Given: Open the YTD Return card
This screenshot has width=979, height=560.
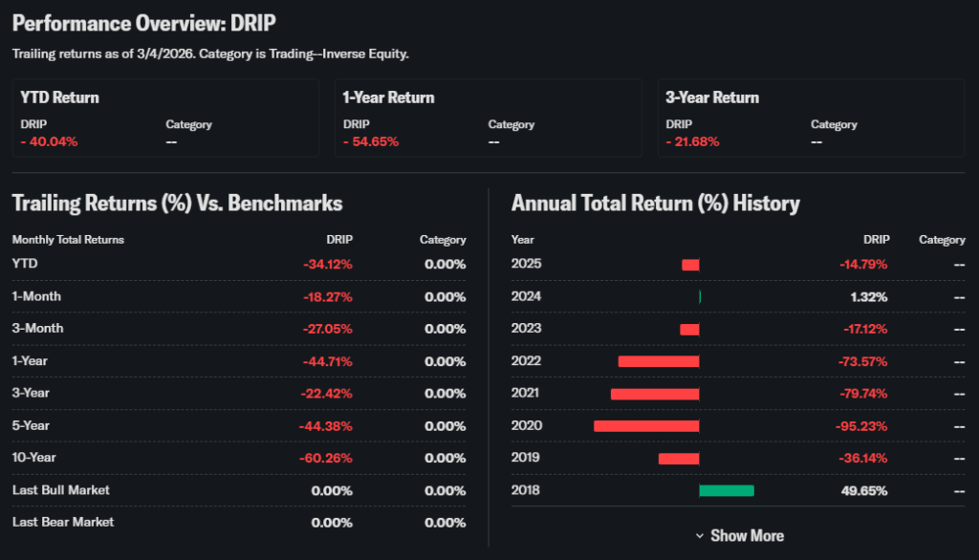Looking at the screenshot, I should tap(165, 118).
